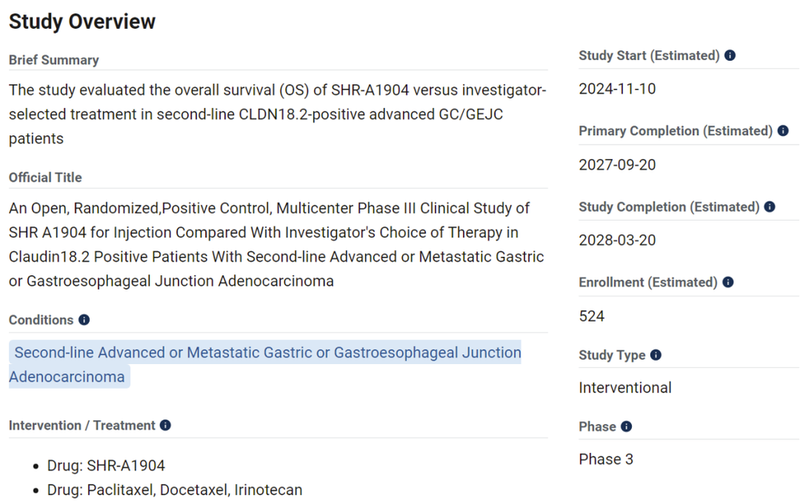Show the Phase info icon tooltip

tap(626, 427)
